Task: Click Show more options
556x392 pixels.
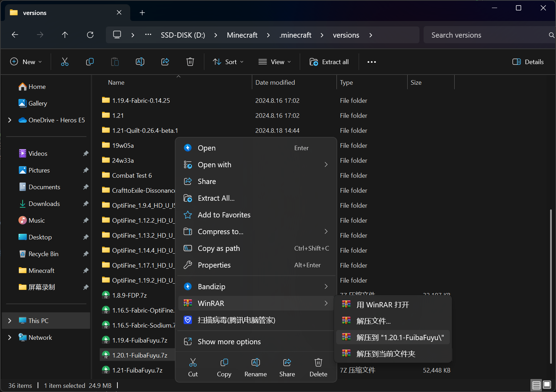Action: tap(256, 342)
